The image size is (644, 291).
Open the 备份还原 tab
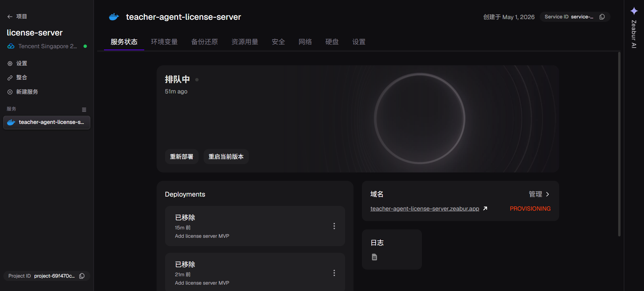205,42
